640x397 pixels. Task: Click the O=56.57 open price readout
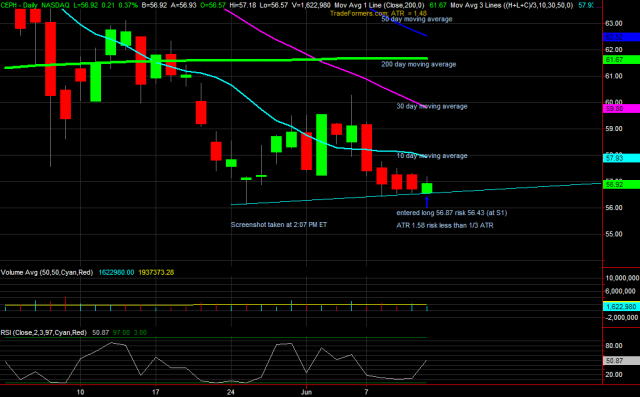point(212,5)
